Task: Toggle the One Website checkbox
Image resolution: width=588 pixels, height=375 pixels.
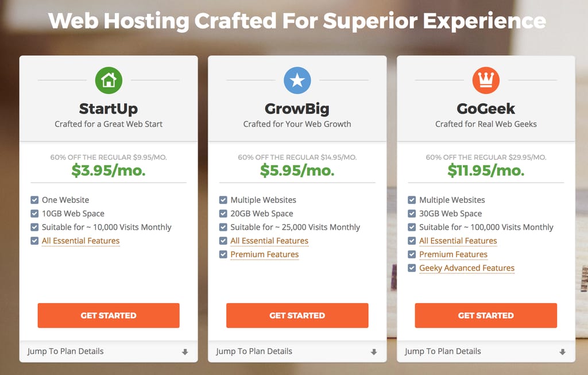Action: (x=34, y=200)
